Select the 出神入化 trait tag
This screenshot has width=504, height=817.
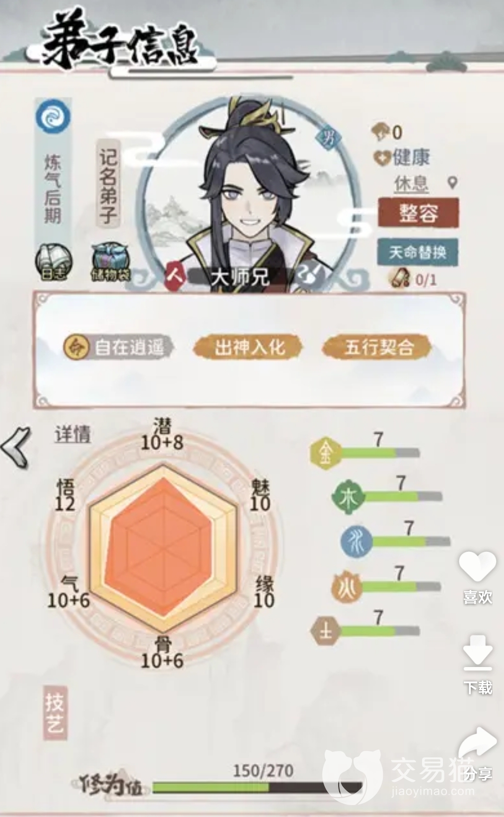tap(248, 347)
